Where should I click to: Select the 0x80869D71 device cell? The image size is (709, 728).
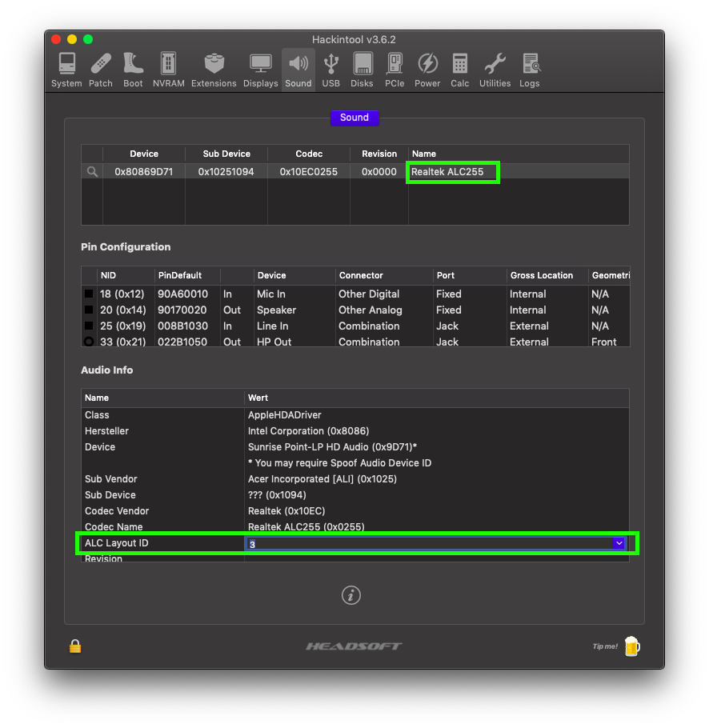click(144, 172)
